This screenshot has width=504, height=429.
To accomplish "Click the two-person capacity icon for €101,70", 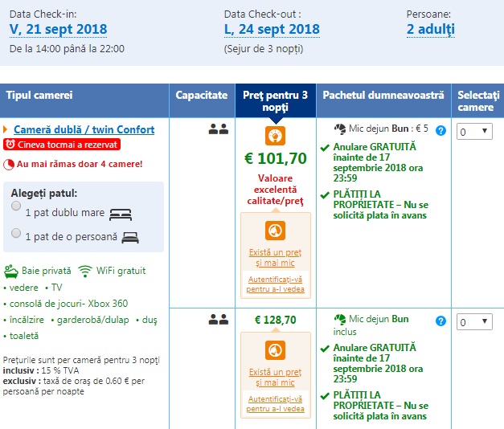I will click(218, 129).
